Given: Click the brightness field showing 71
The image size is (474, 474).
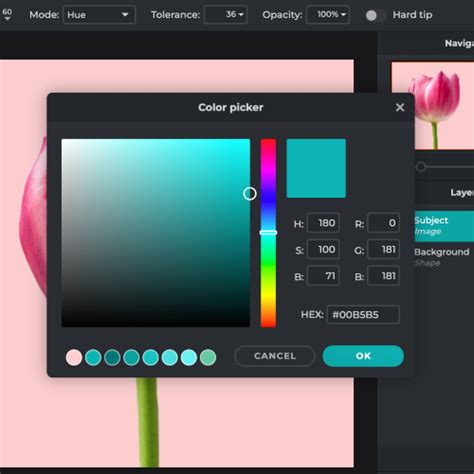Looking at the screenshot, I should click(x=323, y=276).
